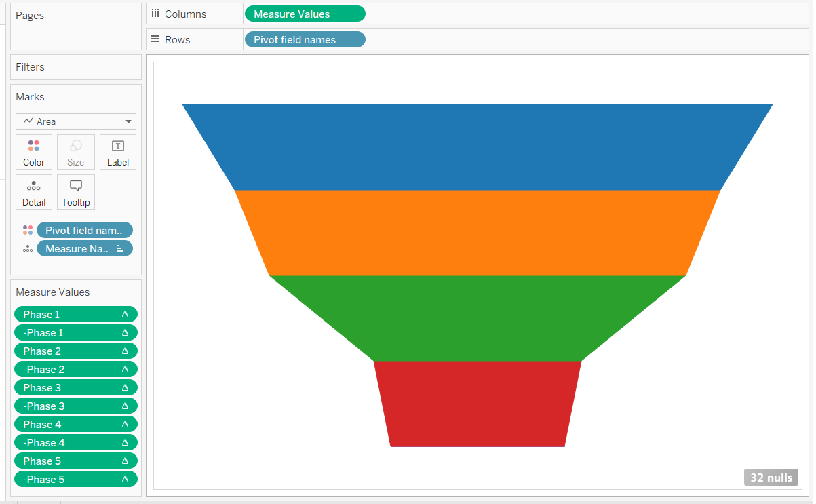Click the sort icon on Measure Names pill
Screen dimensions: 816x504
[x=120, y=249]
